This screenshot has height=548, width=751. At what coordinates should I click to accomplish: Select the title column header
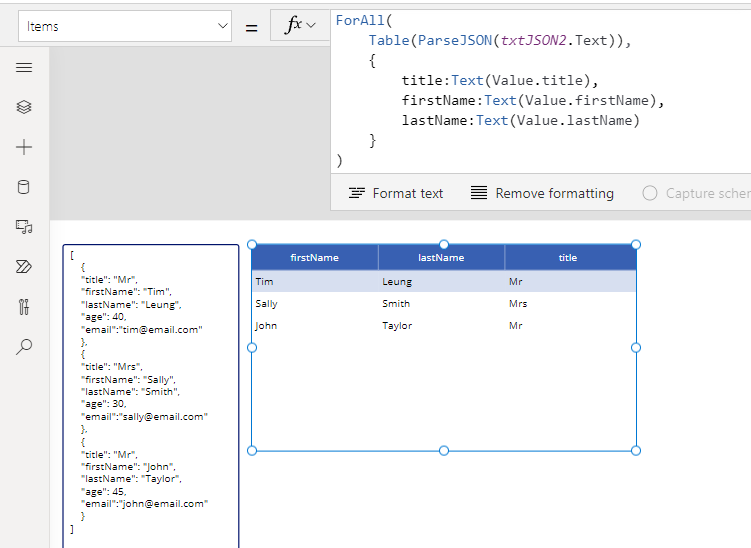568,258
